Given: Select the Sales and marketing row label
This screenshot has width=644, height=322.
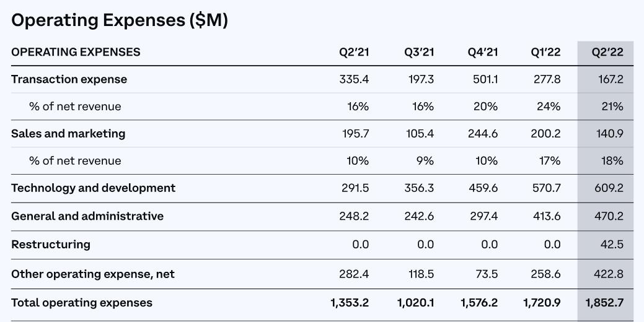Looking at the screenshot, I should (68, 134).
